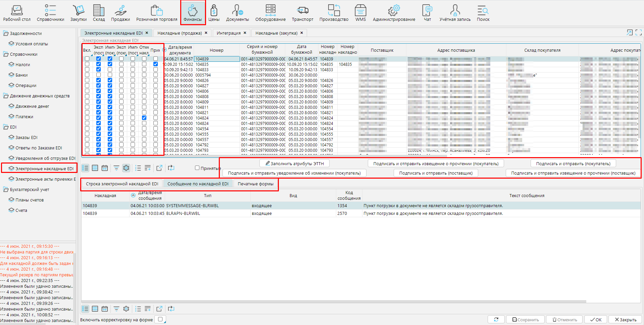Check the Вкл. box for the first row 104839
Viewport: 644px width, 325px height.
pyautogui.click(x=87, y=59)
